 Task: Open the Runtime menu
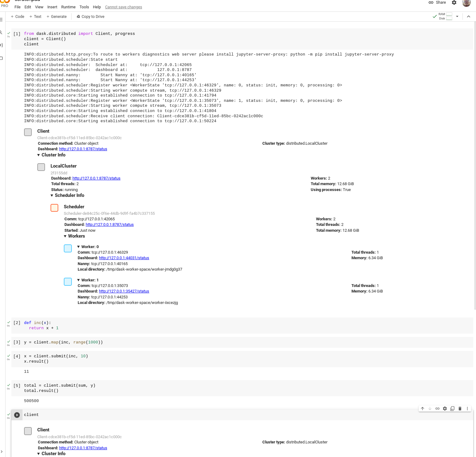tap(68, 7)
